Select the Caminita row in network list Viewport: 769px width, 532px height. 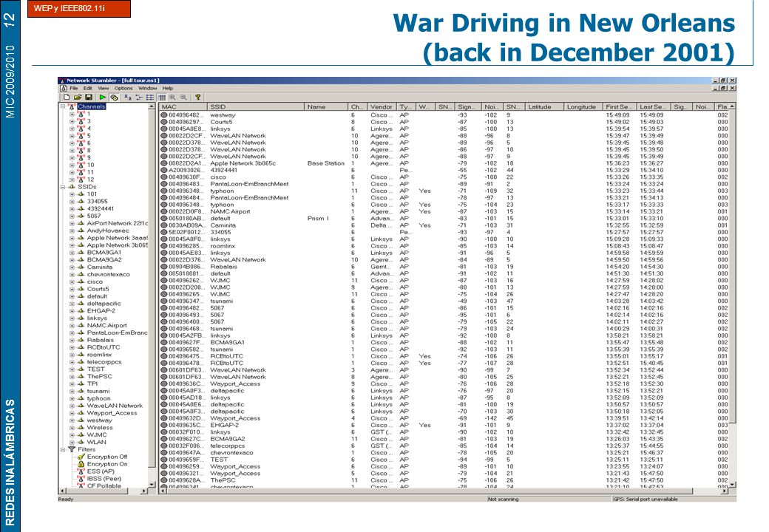pos(444,225)
